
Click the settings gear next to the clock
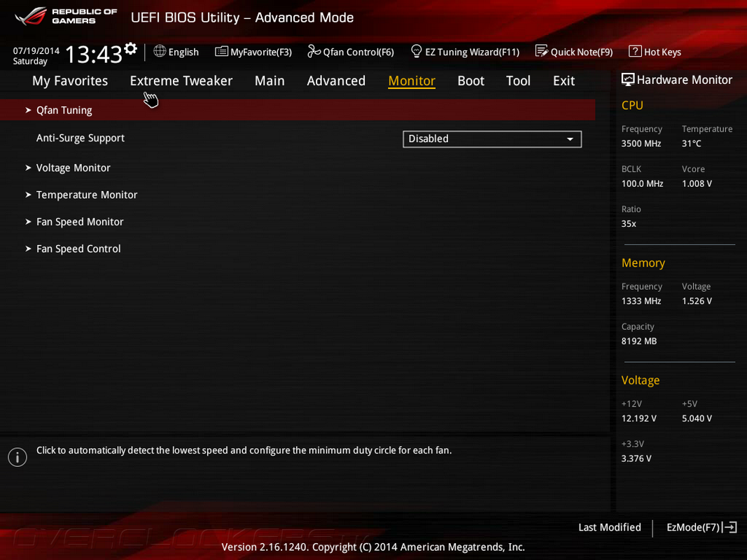click(x=130, y=48)
